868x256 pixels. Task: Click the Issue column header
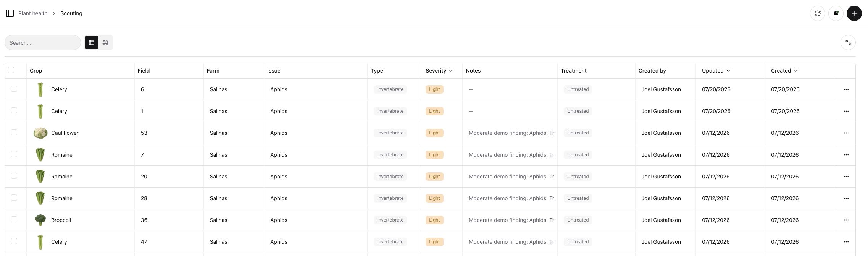(x=274, y=71)
